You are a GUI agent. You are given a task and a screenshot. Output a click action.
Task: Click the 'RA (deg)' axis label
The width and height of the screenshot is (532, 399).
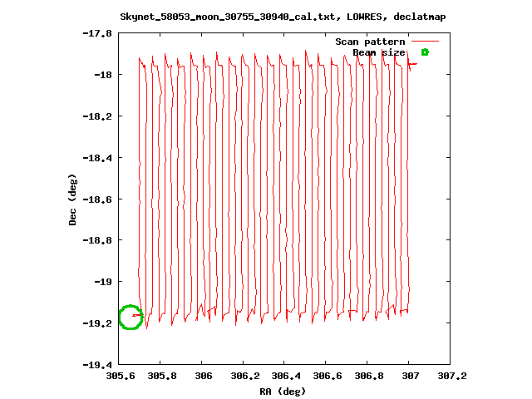click(x=283, y=392)
